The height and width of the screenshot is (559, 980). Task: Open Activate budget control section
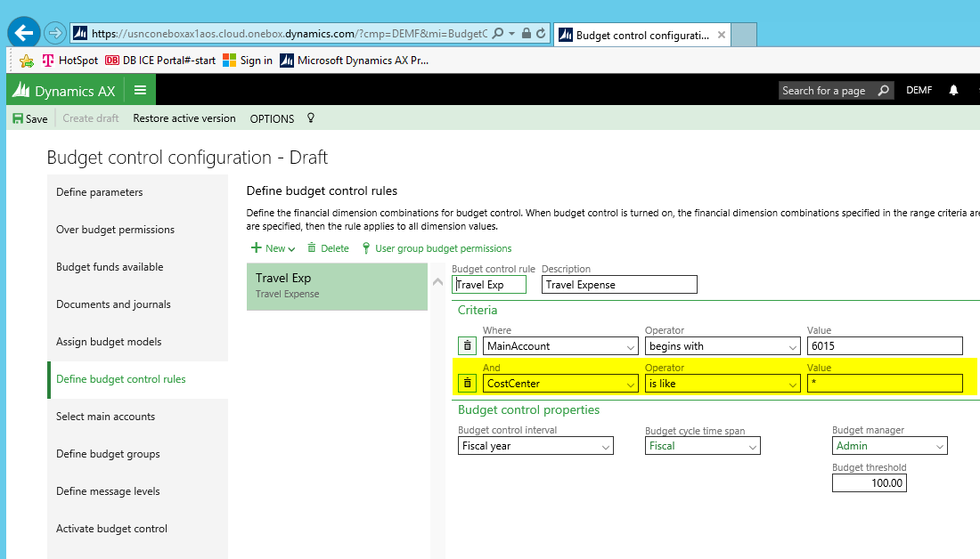(111, 529)
